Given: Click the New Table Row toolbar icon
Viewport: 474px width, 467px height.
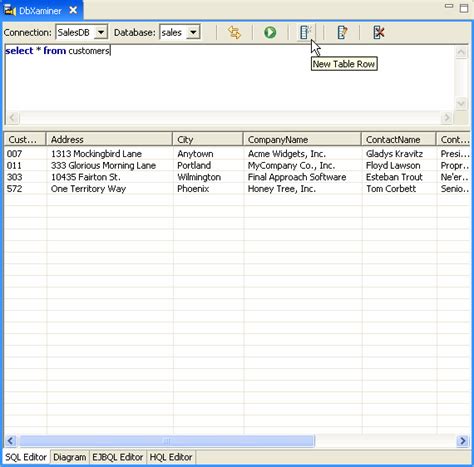Looking at the screenshot, I should tap(305, 32).
